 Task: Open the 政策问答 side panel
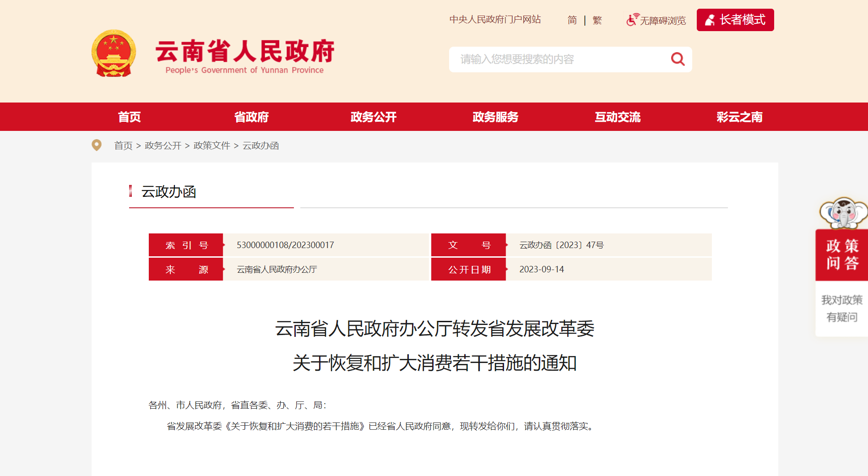click(x=842, y=254)
